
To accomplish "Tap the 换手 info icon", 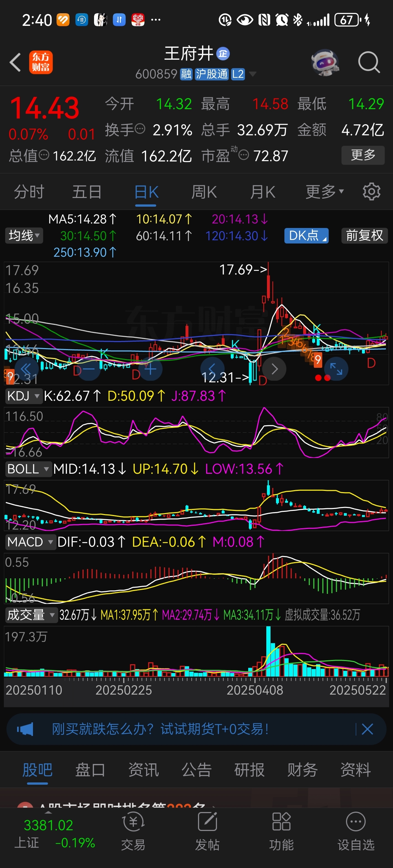I will pos(140,129).
